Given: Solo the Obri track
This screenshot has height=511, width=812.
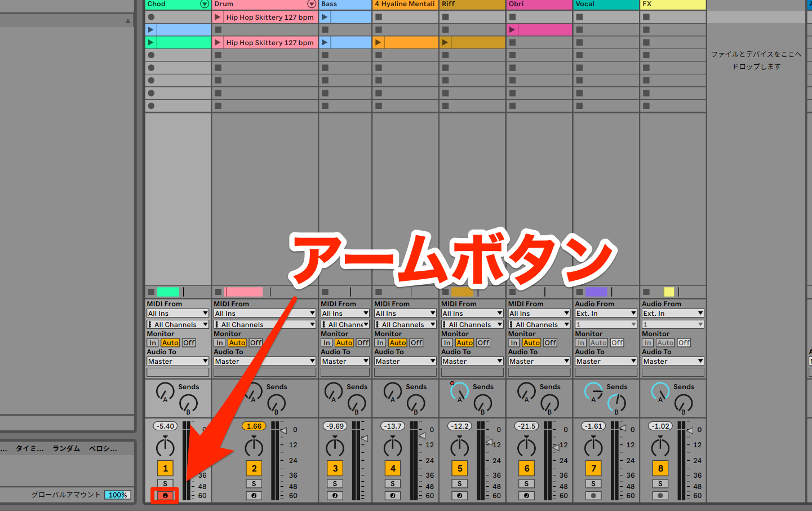Looking at the screenshot, I should coord(526,484).
